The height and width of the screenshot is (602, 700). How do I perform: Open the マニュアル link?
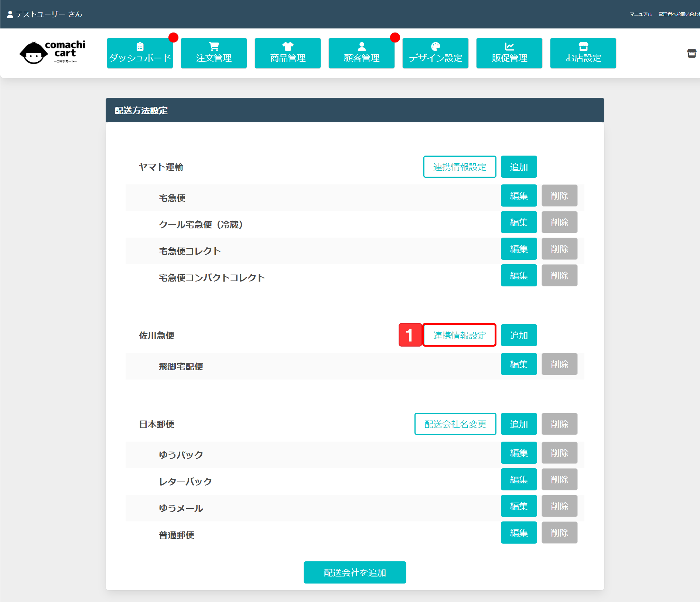pyautogui.click(x=641, y=14)
